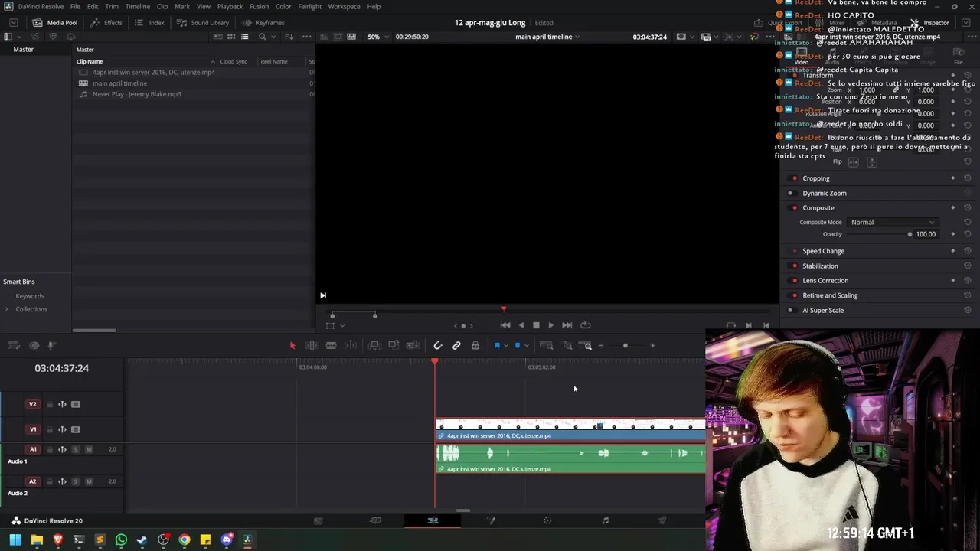Select clip Never Play - Jeremy Blake.mp3

point(136,94)
